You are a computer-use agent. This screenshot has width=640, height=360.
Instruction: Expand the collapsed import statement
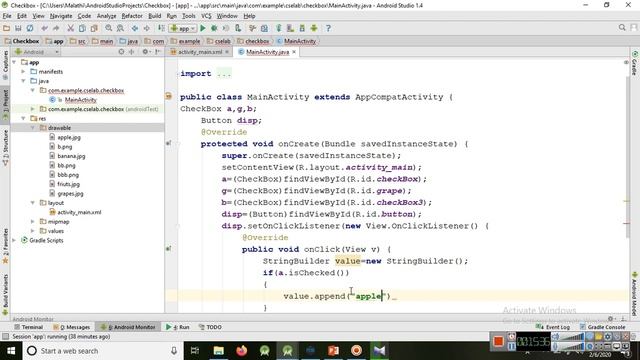pos(224,74)
